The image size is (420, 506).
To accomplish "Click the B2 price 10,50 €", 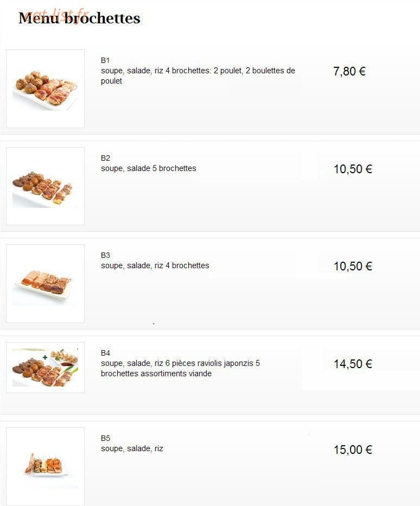I will [x=353, y=169].
